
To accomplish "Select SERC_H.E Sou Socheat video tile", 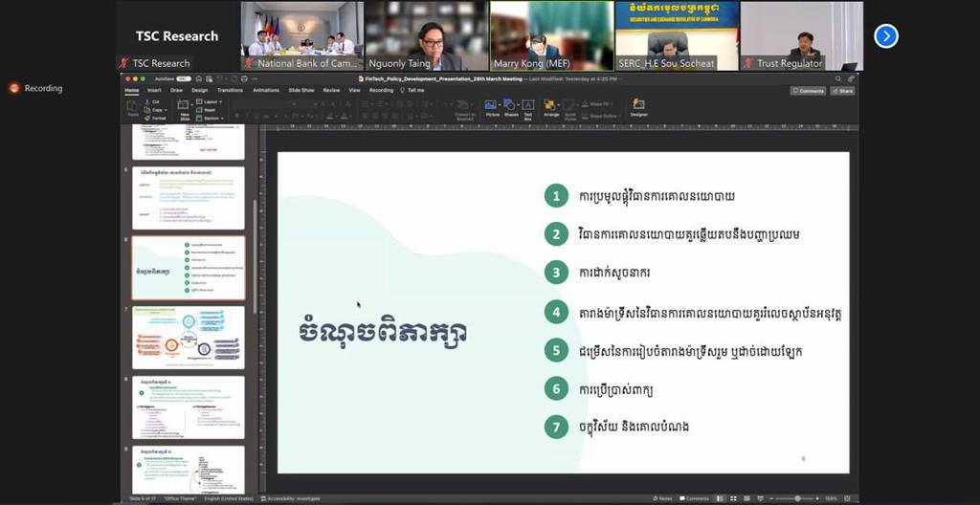I will click(677, 35).
